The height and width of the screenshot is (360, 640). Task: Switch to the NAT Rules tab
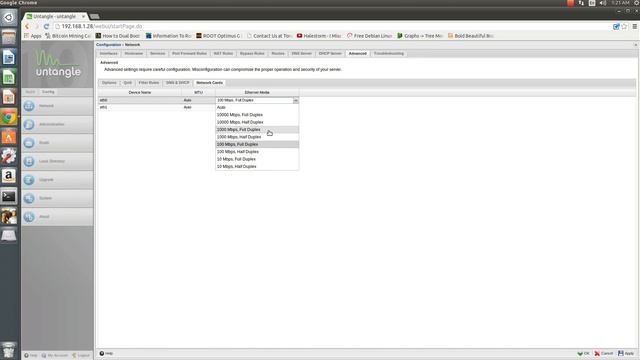tap(223, 53)
